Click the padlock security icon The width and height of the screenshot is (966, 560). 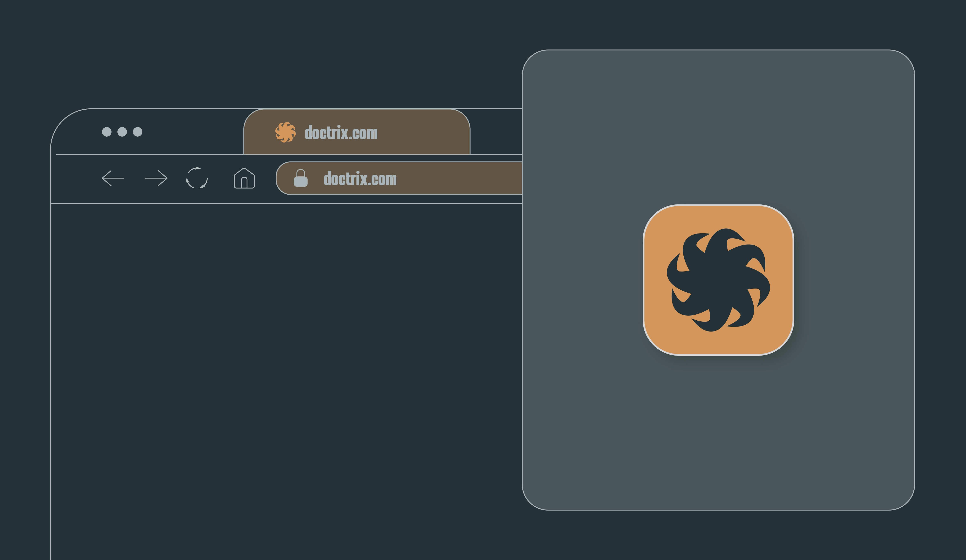point(301,178)
